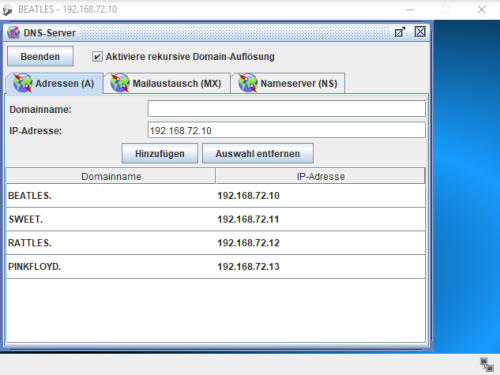Click the Hinzufügen button

[160, 154]
